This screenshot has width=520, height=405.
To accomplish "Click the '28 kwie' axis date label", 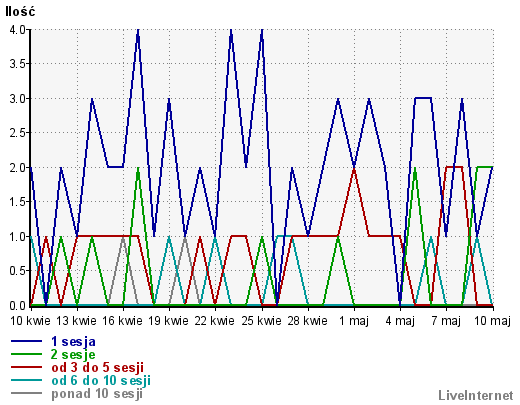I will [x=307, y=321].
